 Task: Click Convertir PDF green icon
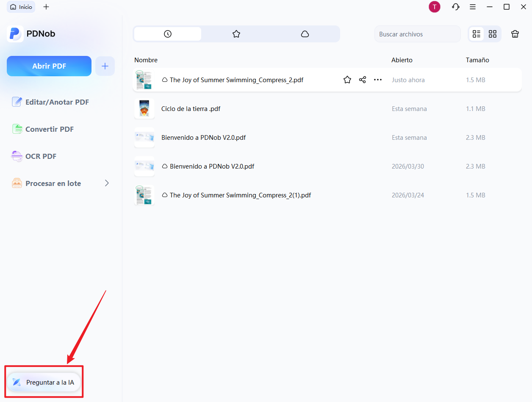17,129
